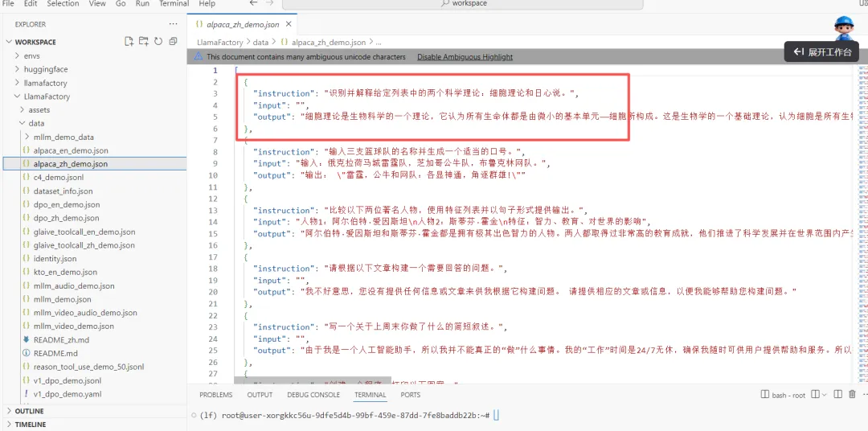Open v1_dpo_demo.yaml file
Screen dimensions: 868x431
pyautogui.click(x=67, y=394)
